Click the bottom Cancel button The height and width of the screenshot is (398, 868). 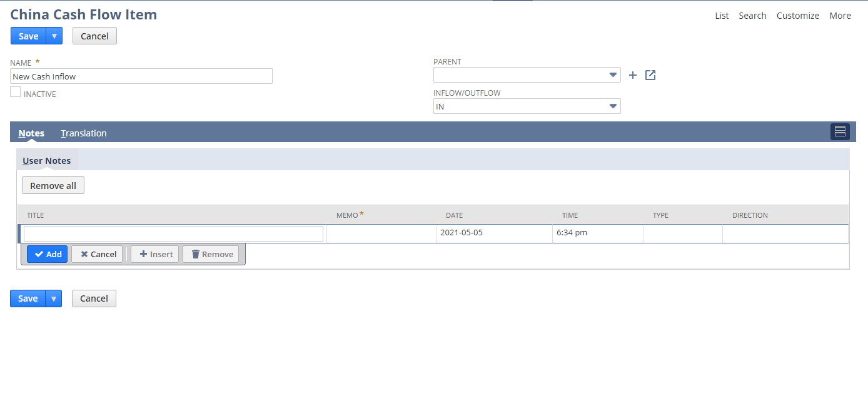tap(94, 298)
